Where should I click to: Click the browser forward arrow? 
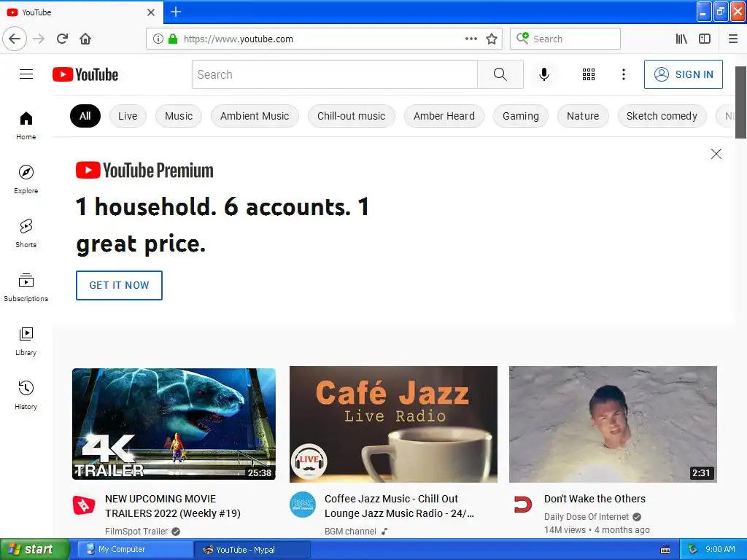coord(39,39)
